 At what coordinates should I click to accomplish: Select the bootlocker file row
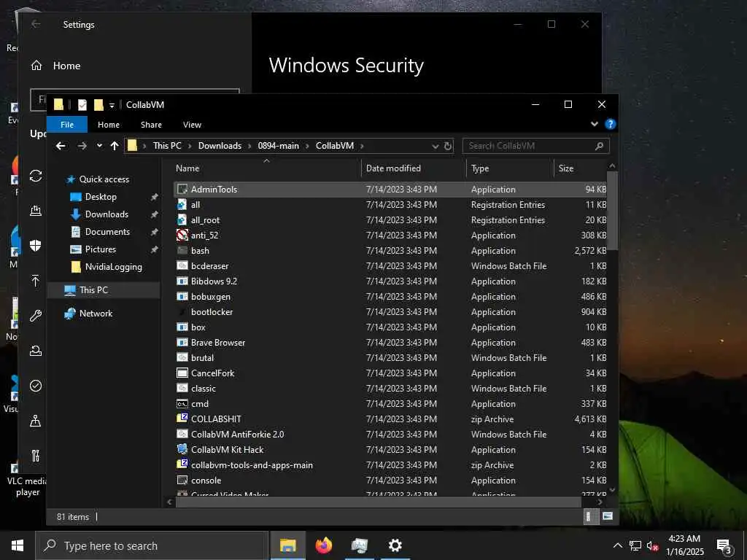point(391,312)
